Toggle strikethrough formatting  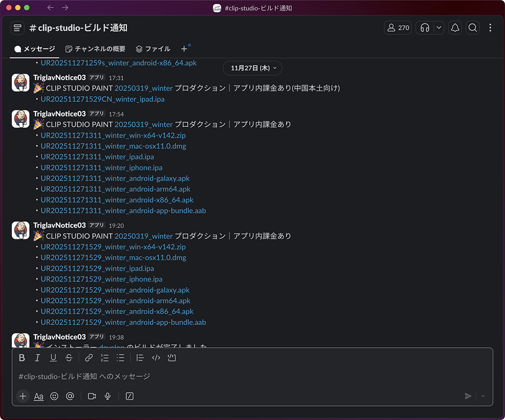pyautogui.click(x=69, y=358)
